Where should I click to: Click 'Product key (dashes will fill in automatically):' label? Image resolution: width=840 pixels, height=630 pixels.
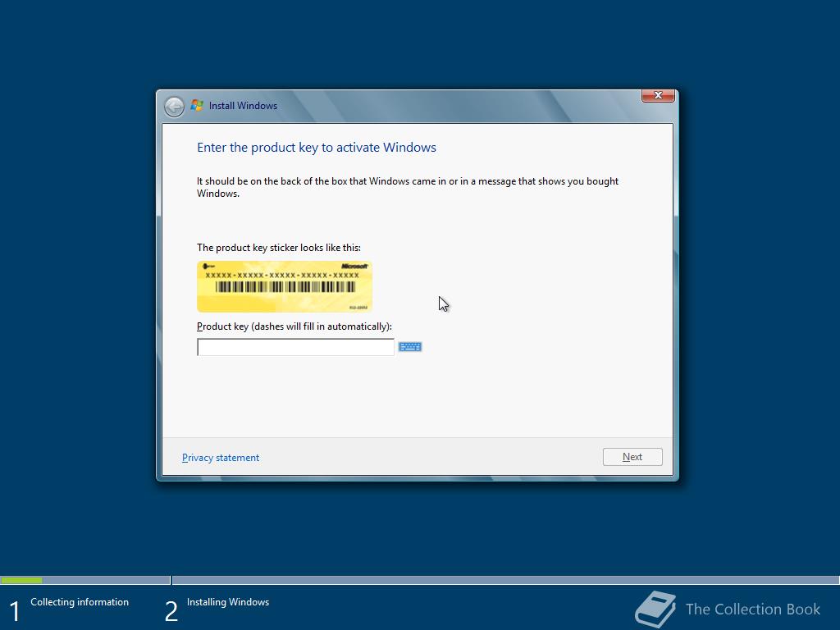294,326
